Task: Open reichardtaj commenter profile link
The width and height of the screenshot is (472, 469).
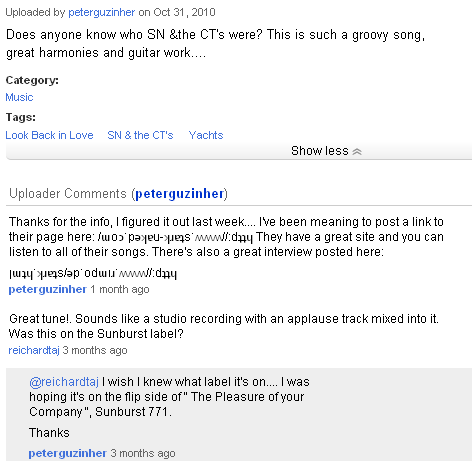Action: coord(34,350)
